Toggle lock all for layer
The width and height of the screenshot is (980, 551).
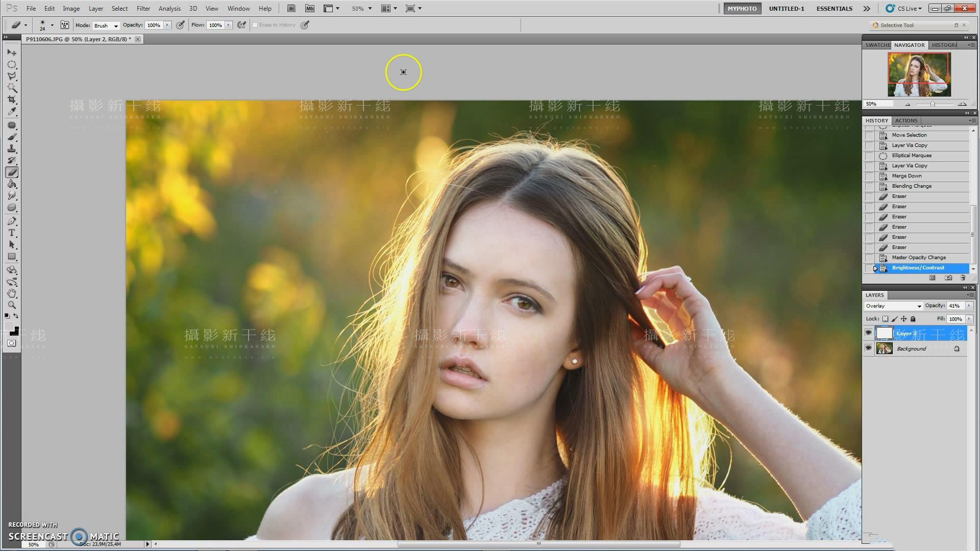913,319
